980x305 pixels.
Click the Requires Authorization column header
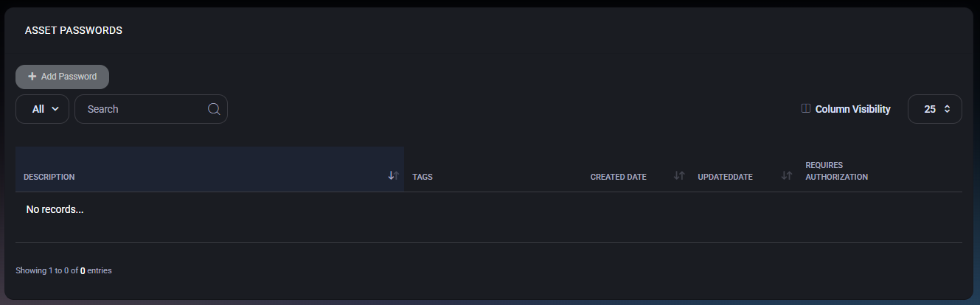(x=836, y=171)
